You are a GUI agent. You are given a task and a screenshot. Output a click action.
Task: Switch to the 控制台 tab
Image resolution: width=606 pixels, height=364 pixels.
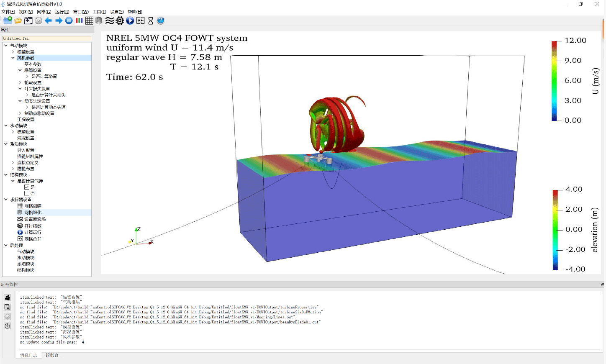click(x=52, y=355)
